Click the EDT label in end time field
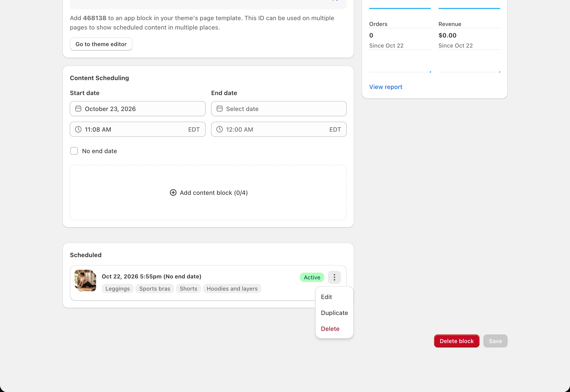 coord(335,129)
